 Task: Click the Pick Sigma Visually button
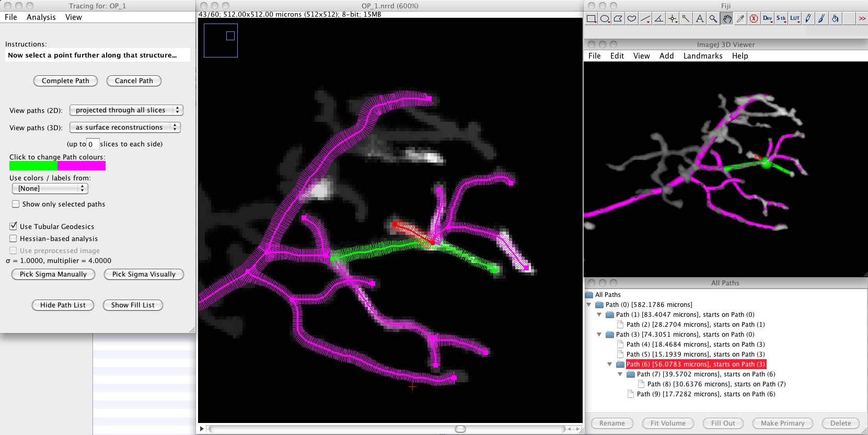coord(144,274)
